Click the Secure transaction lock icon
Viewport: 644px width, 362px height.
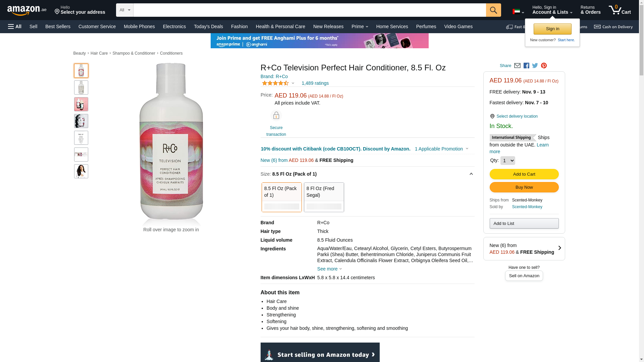(x=276, y=116)
